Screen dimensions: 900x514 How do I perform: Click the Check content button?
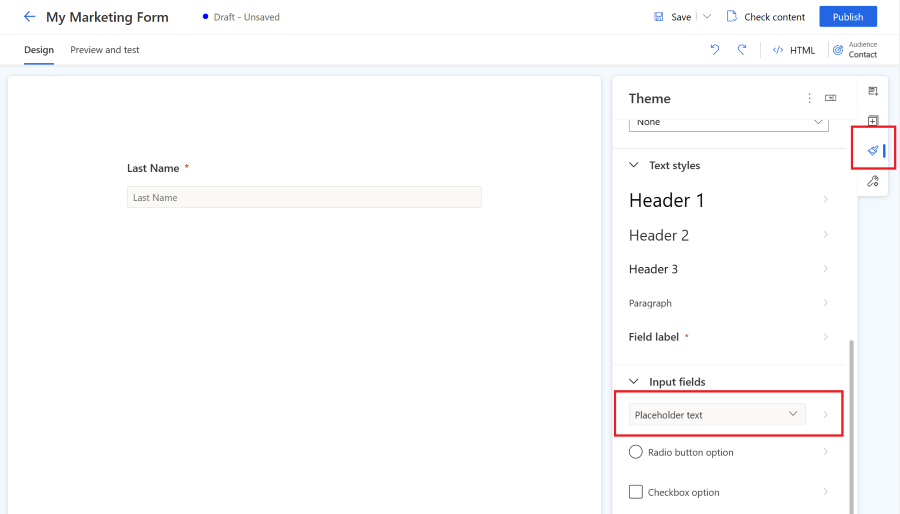click(766, 17)
